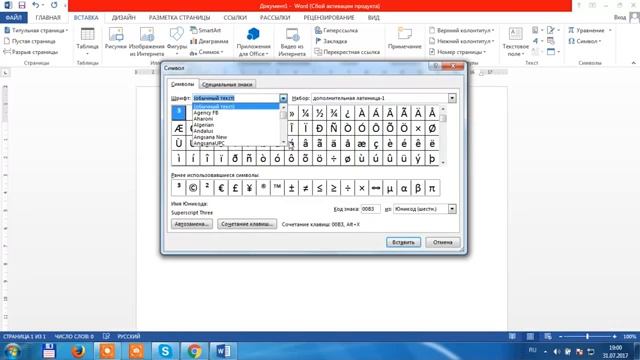Viewport: 640px width, 360px height.
Task: Select the plus-minus ± recent symbol
Action: pos(291,188)
